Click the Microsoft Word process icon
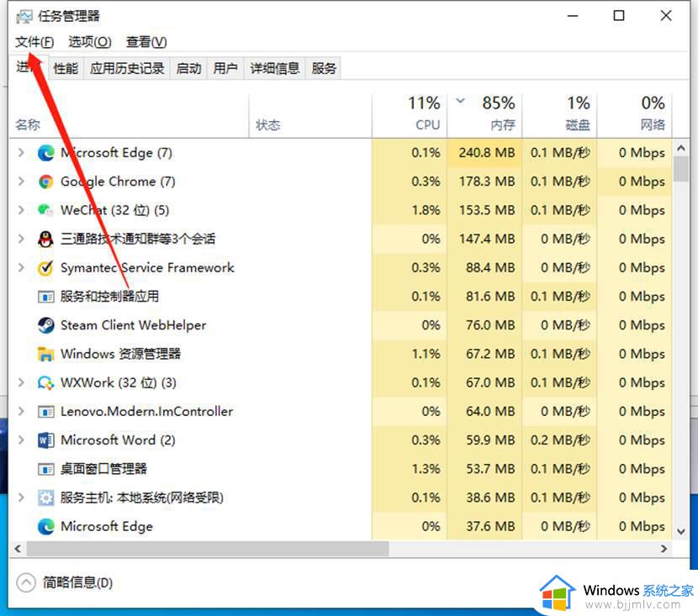 pyautogui.click(x=46, y=440)
